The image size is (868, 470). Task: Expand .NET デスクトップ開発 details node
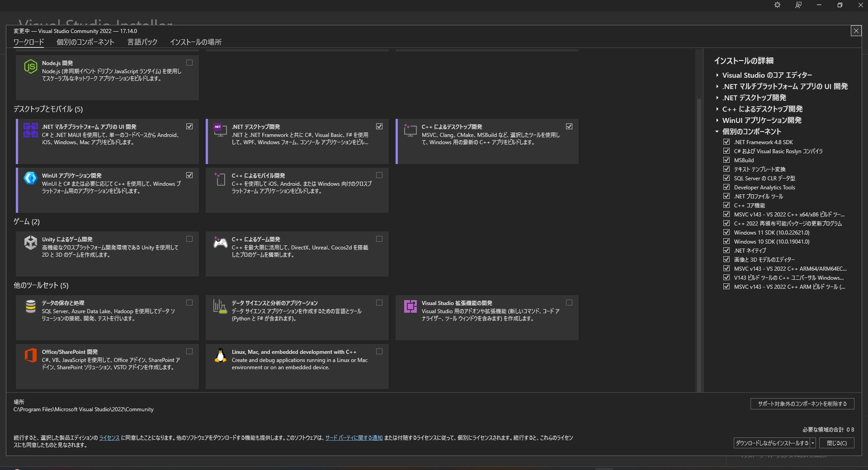[x=717, y=98]
